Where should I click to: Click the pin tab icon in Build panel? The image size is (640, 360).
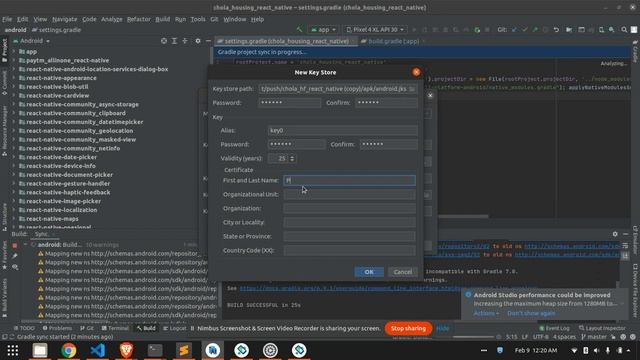(x=15, y=256)
